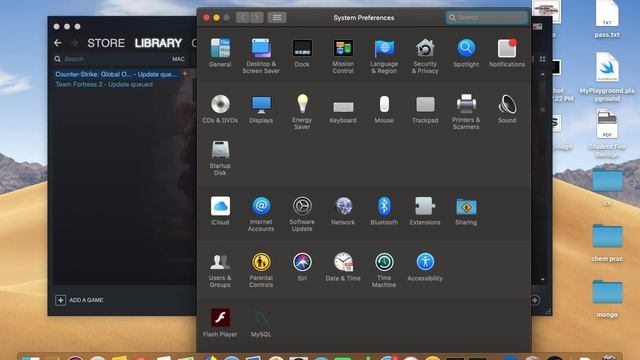Click the System Preferences search field
The image size is (640, 360).
point(487,18)
